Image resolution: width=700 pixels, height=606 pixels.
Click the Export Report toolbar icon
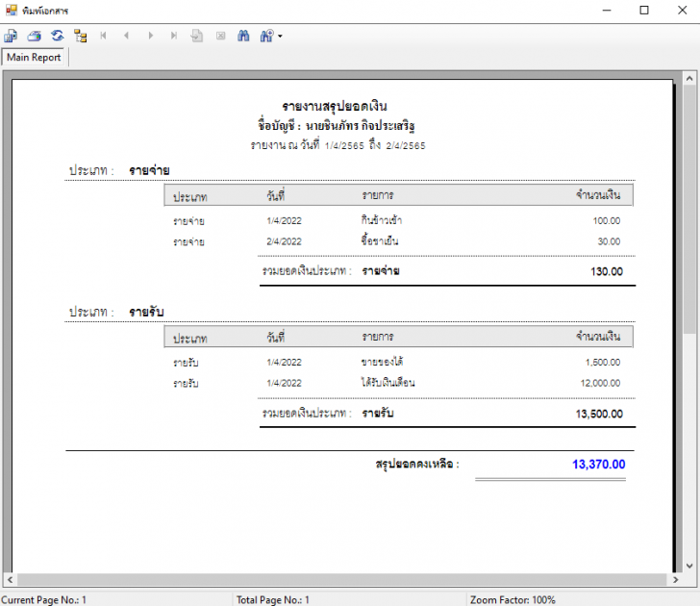point(11,36)
